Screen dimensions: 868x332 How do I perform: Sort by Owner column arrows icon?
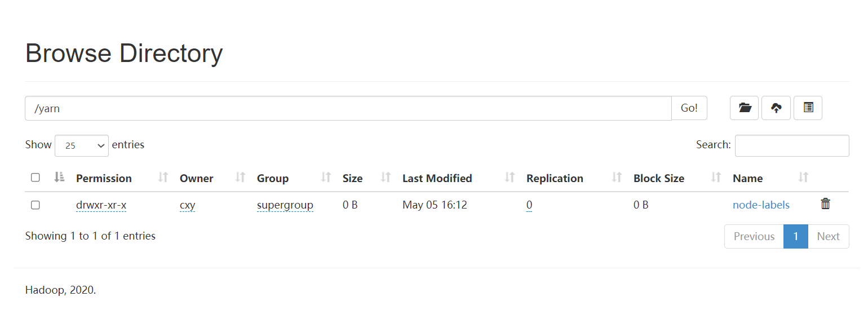(240, 178)
